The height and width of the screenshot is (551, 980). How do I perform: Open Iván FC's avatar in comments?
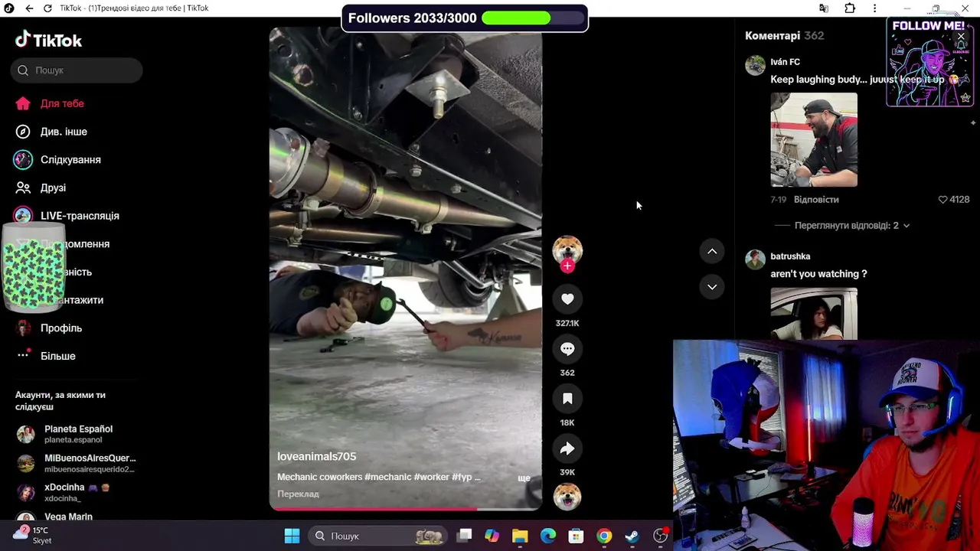click(x=755, y=65)
